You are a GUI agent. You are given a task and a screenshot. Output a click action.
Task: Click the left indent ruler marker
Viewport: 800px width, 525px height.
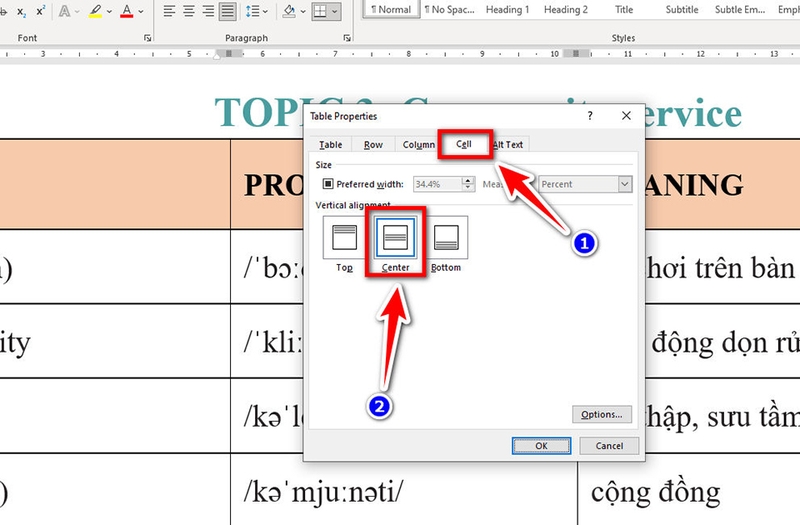(217, 56)
